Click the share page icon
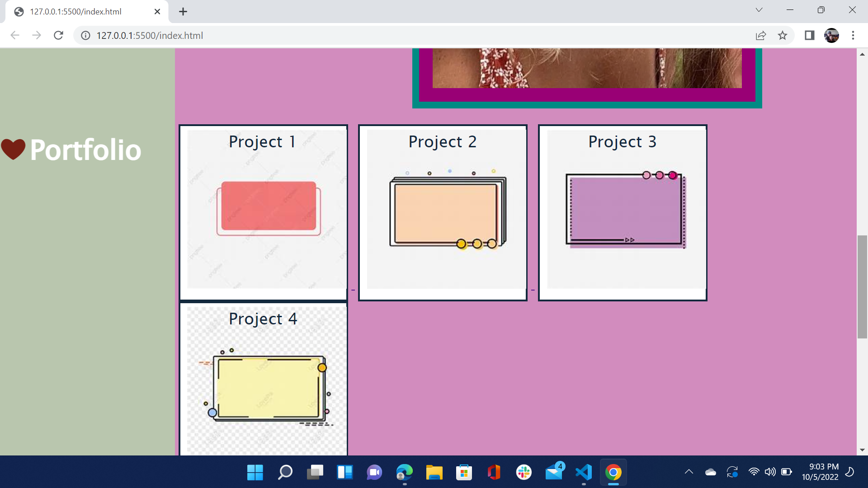 (761, 35)
